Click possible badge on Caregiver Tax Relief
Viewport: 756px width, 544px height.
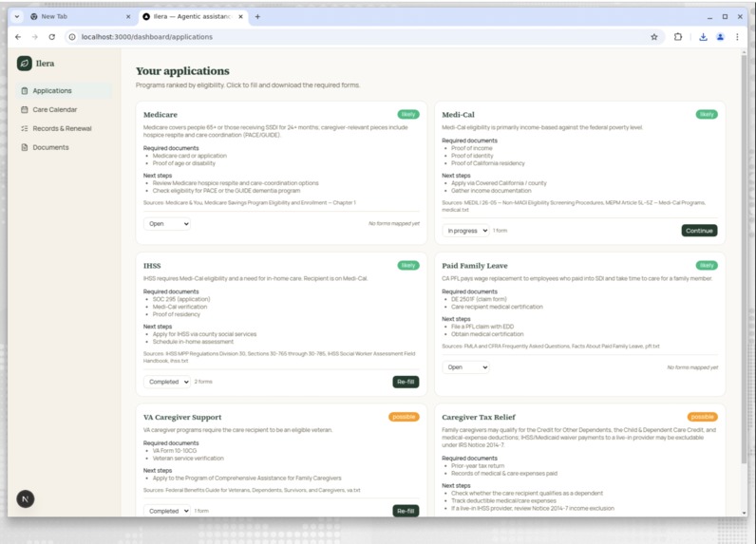pyautogui.click(x=703, y=417)
